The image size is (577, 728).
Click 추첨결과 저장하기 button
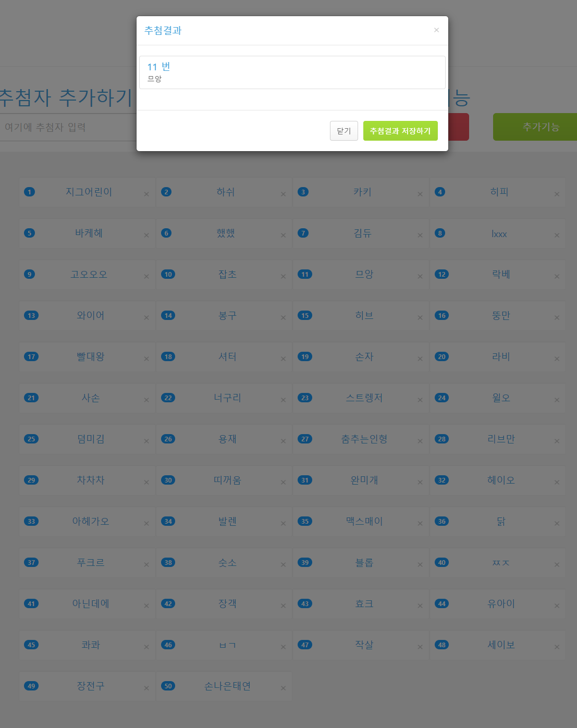pyautogui.click(x=400, y=131)
